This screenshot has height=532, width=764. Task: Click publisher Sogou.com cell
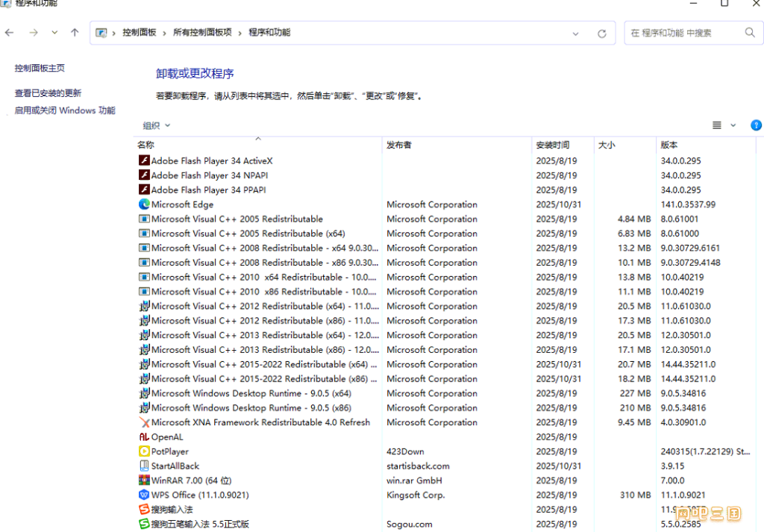coord(410,525)
